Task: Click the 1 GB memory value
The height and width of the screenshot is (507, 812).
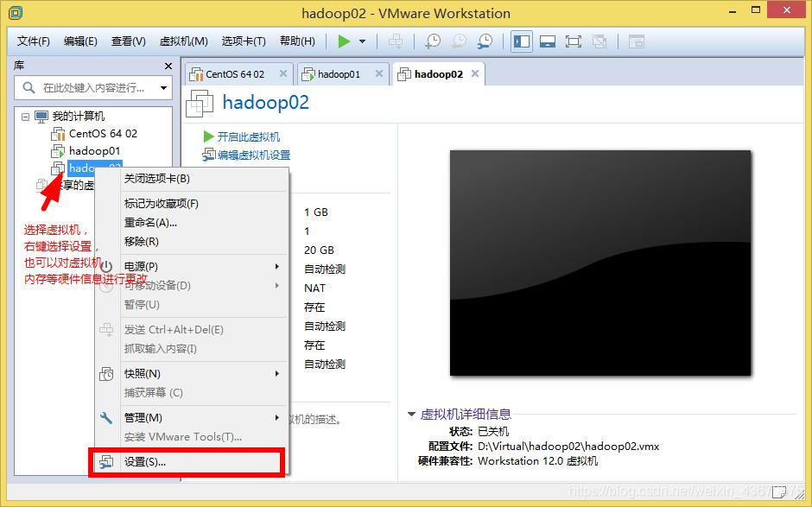Action: pos(316,212)
